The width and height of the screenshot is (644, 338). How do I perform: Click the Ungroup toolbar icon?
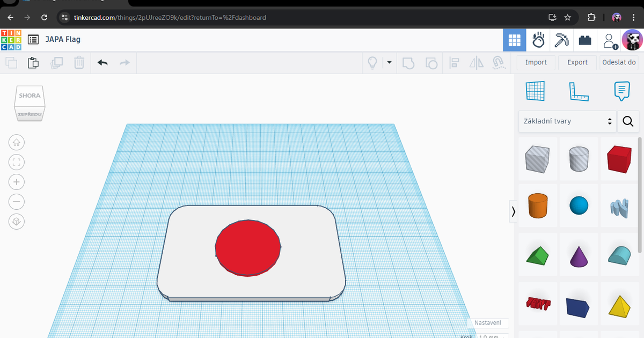[431, 63]
